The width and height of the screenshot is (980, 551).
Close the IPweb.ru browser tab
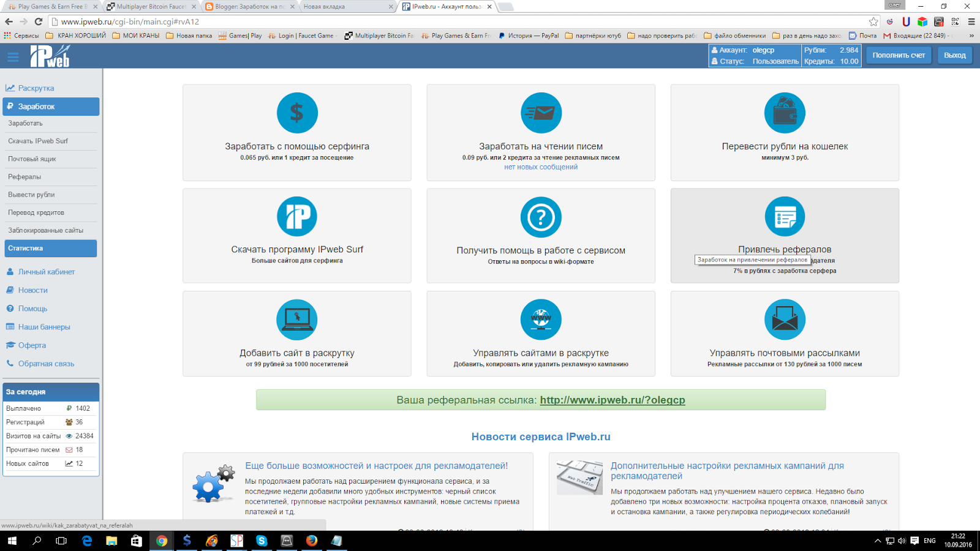pyautogui.click(x=489, y=7)
